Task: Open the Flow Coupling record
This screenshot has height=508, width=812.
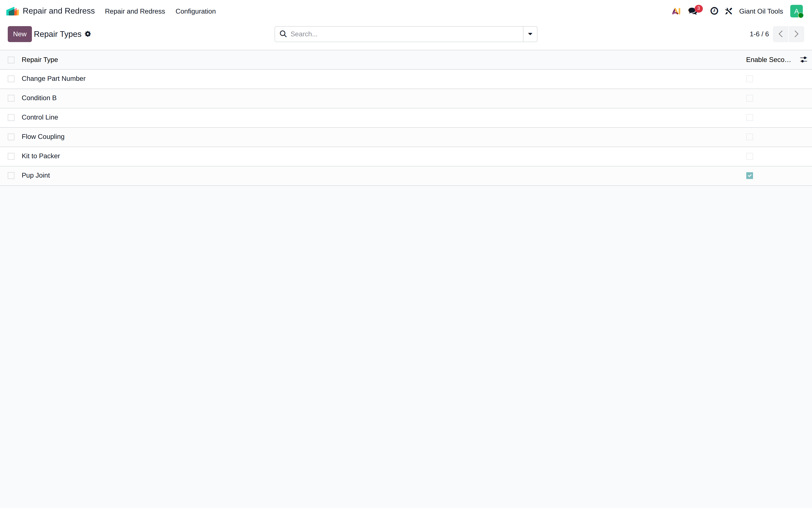Action: tap(43, 137)
